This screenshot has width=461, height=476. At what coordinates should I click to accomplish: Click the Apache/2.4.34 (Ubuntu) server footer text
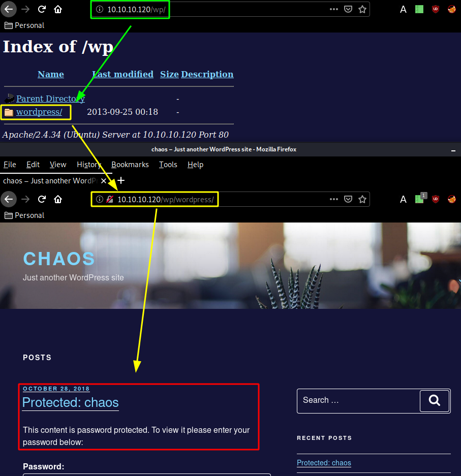pyautogui.click(x=115, y=135)
